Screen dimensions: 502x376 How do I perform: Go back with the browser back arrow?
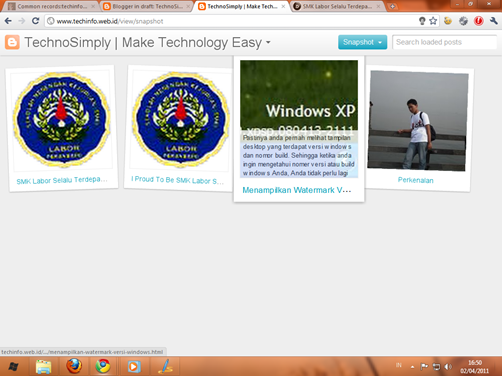pos(8,21)
